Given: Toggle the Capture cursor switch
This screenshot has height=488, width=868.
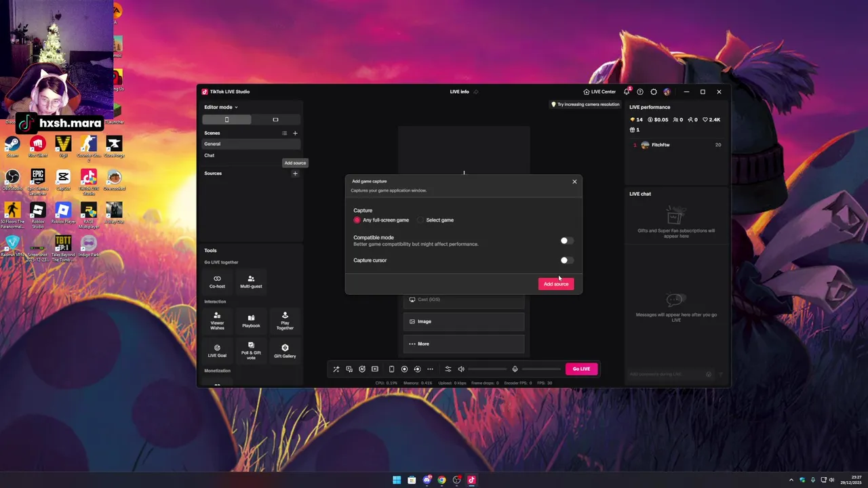Looking at the screenshot, I should (567, 260).
